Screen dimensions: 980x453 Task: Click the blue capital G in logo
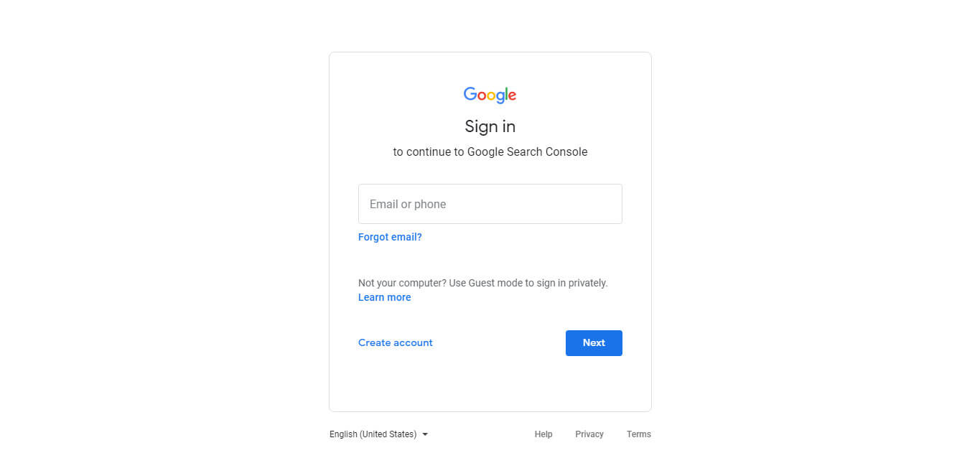coord(470,94)
